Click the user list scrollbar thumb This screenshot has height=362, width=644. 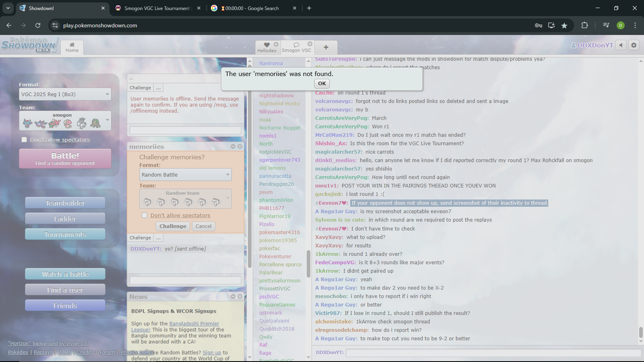(308, 263)
